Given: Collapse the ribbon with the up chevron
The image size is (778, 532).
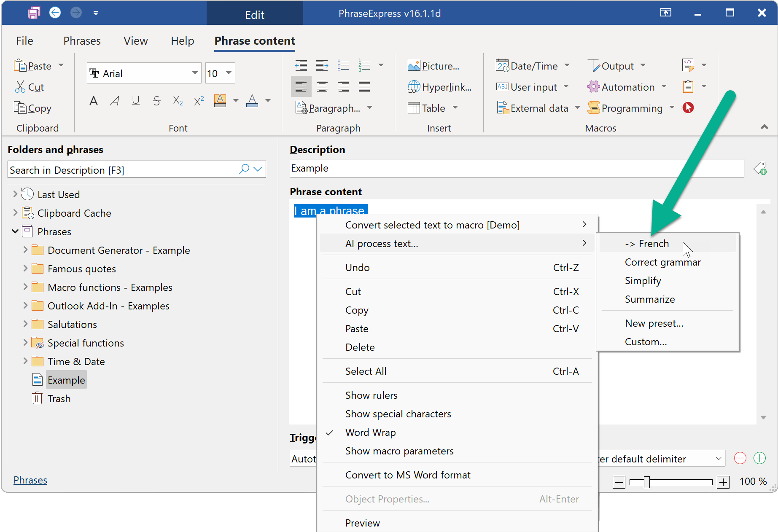Looking at the screenshot, I should 764,126.
